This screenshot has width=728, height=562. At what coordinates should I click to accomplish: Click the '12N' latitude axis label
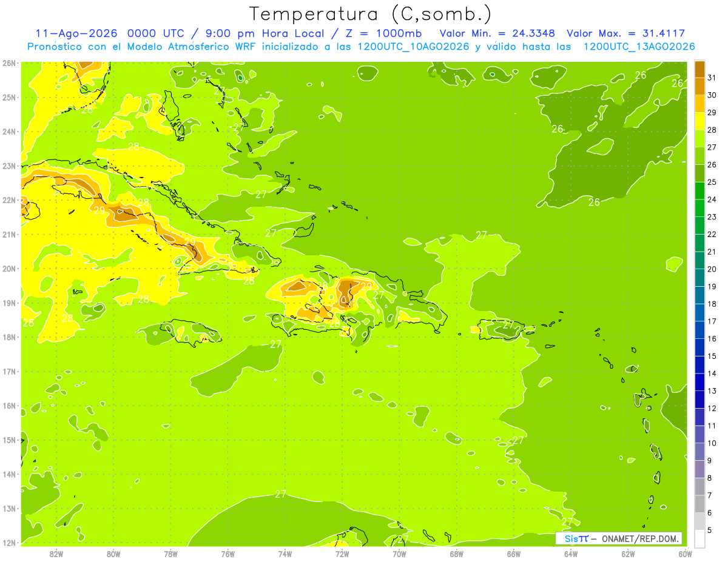coord(9,543)
